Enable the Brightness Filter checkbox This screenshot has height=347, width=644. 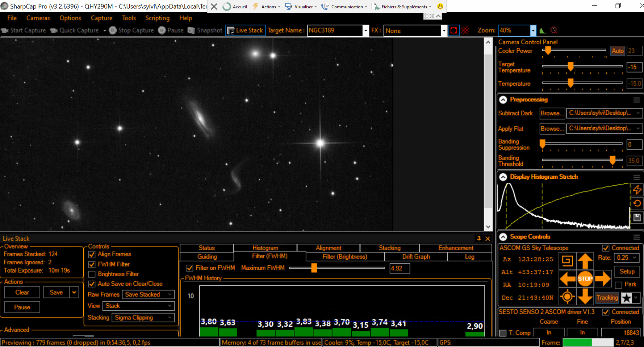92,274
